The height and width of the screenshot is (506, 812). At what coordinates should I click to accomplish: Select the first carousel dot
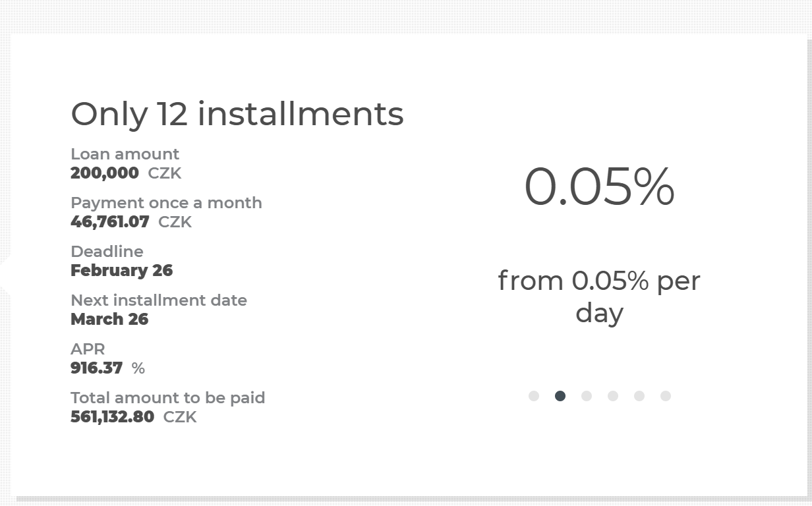534,396
